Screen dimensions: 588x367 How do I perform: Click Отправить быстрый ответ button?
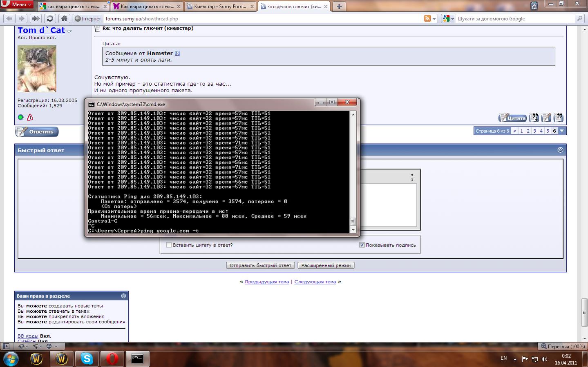click(260, 265)
